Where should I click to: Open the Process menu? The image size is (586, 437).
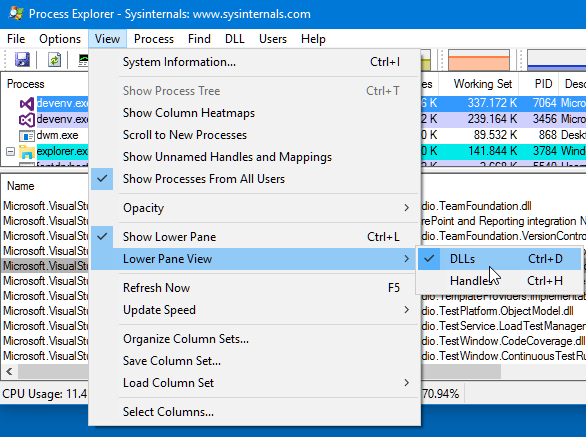pos(154,39)
